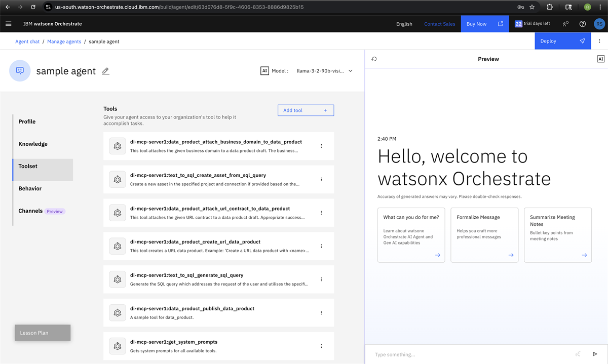The height and width of the screenshot is (364, 608).
Task: Click the Manage agents breadcrumb link
Action: point(64,42)
